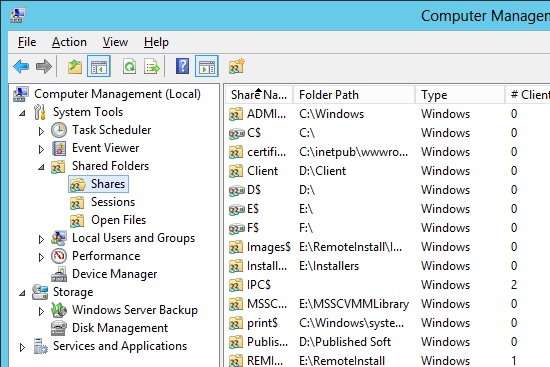Image resolution: width=550 pixels, height=367 pixels.
Task: Click the E:\Installers folder path
Action: (x=329, y=266)
